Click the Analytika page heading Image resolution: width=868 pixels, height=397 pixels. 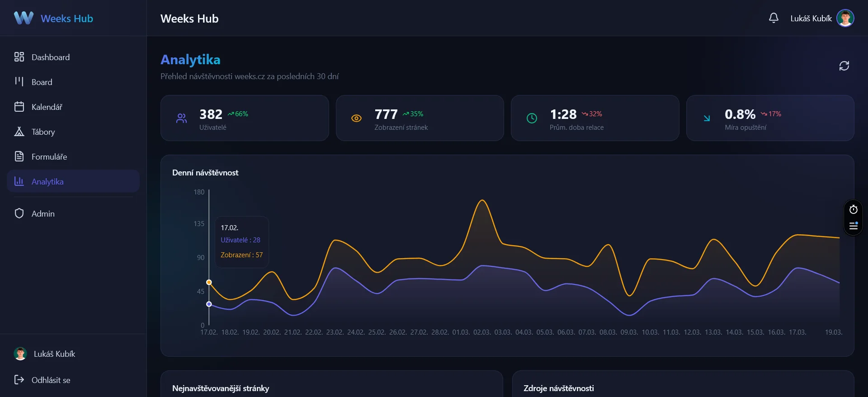pos(190,60)
